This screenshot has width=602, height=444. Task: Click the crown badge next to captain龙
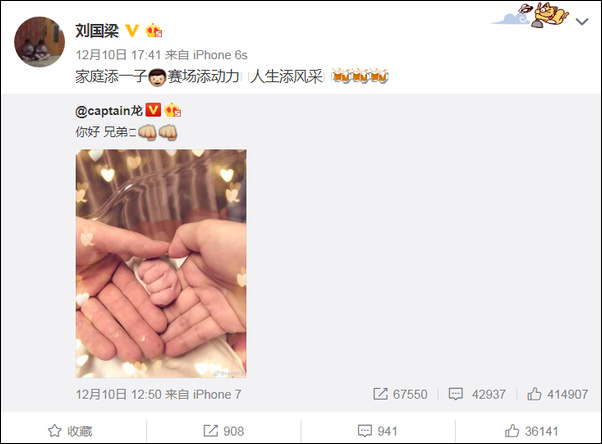tap(173, 110)
